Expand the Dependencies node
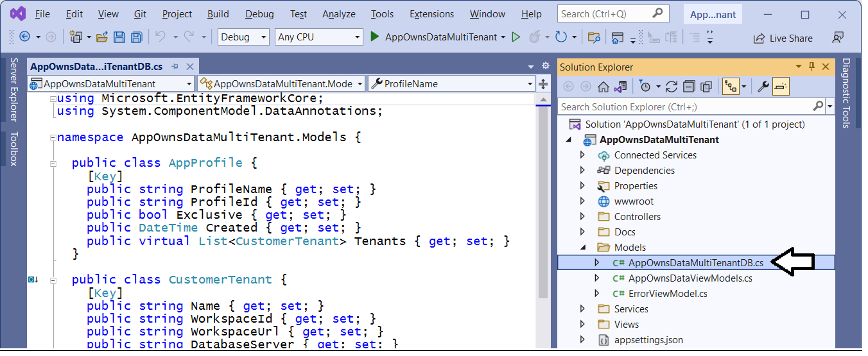This screenshot has height=356, width=868. [x=582, y=171]
